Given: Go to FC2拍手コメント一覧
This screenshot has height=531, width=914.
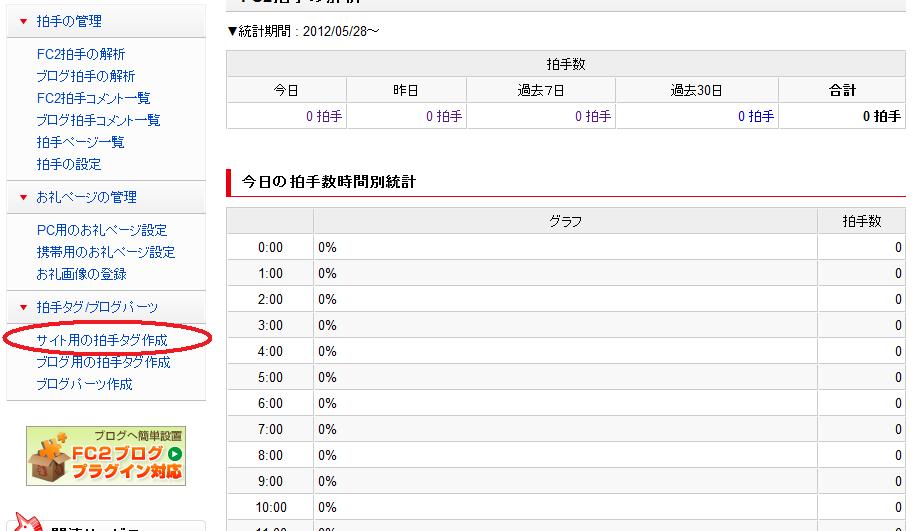Looking at the screenshot, I should [x=93, y=98].
